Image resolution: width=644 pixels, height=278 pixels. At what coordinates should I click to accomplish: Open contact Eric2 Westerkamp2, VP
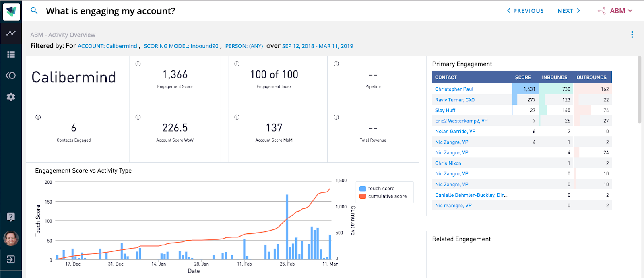(x=461, y=120)
